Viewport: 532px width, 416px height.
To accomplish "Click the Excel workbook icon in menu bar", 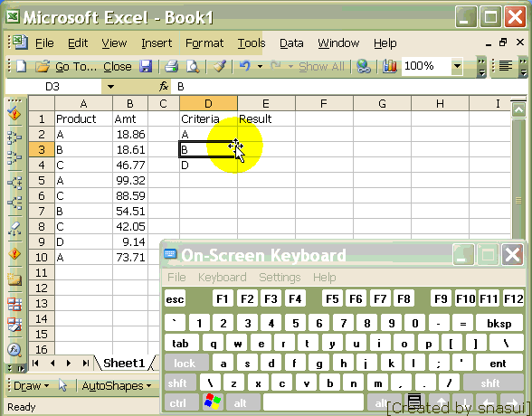I will click(x=20, y=43).
